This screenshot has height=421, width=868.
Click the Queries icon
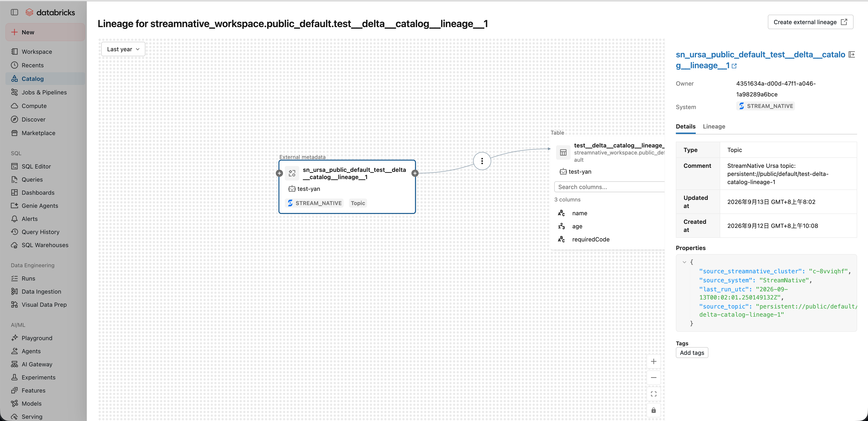14,179
